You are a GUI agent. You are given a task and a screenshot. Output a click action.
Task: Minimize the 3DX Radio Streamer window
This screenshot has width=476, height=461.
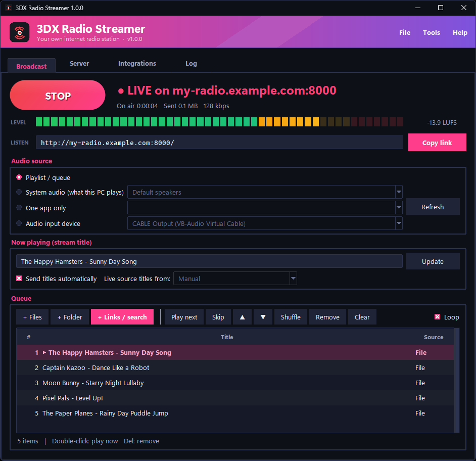point(418,8)
